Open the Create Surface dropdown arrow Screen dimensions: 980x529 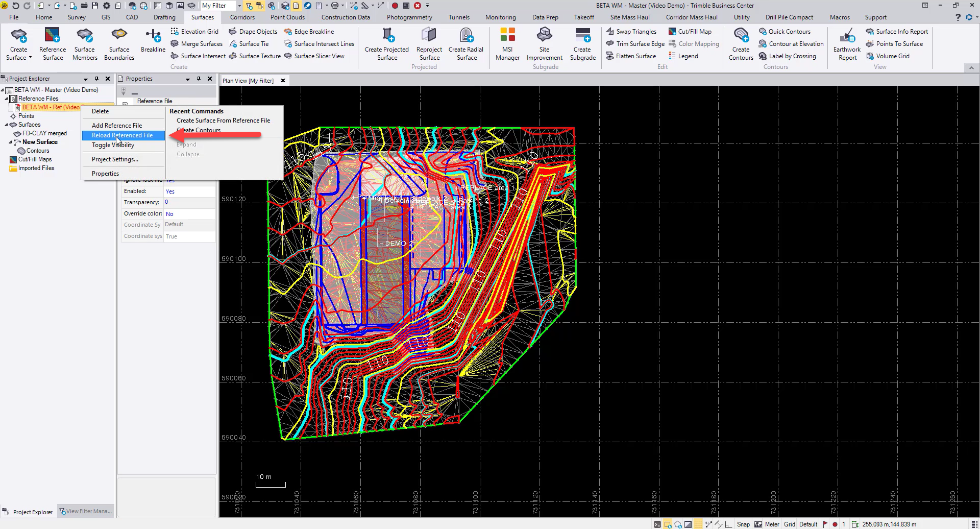pos(30,58)
